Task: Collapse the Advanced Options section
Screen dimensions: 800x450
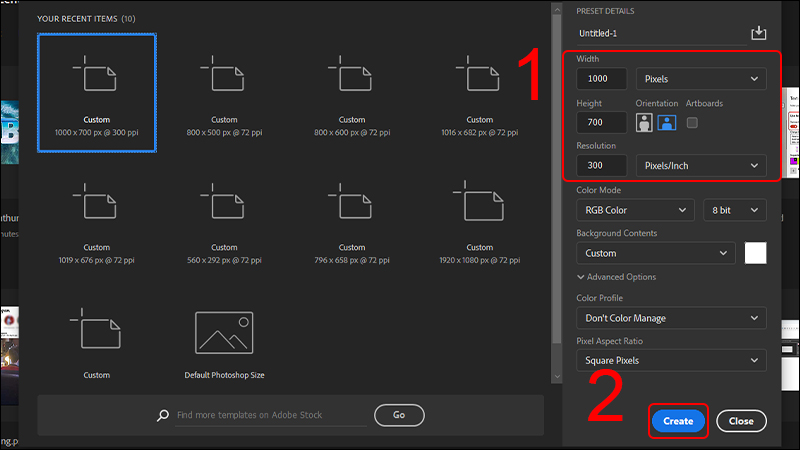Action: tap(616, 277)
